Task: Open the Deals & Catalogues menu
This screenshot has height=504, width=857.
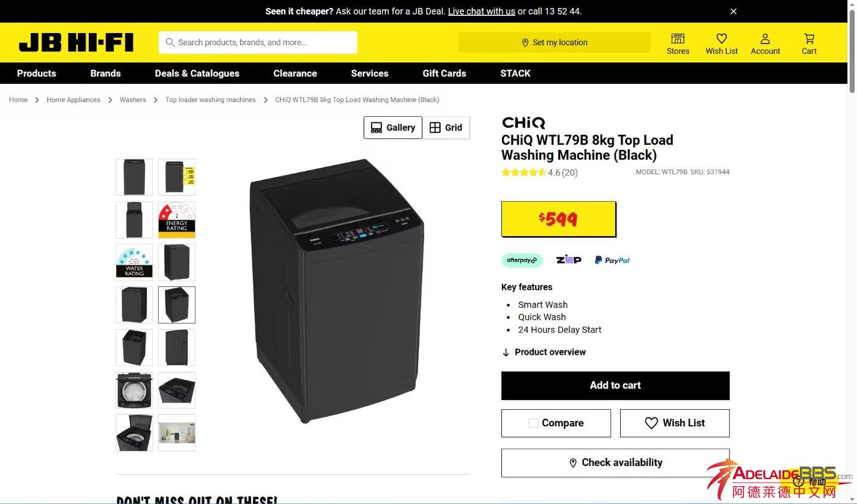Action: [197, 73]
